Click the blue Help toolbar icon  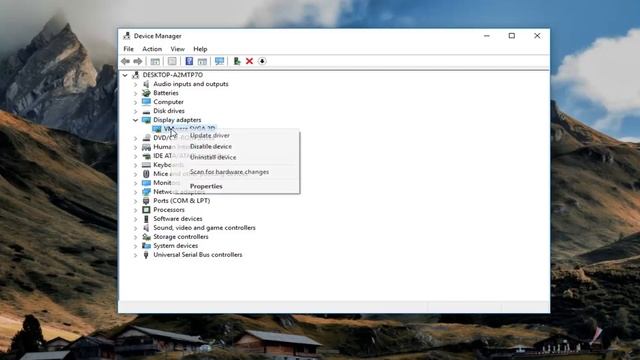(x=189, y=61)
